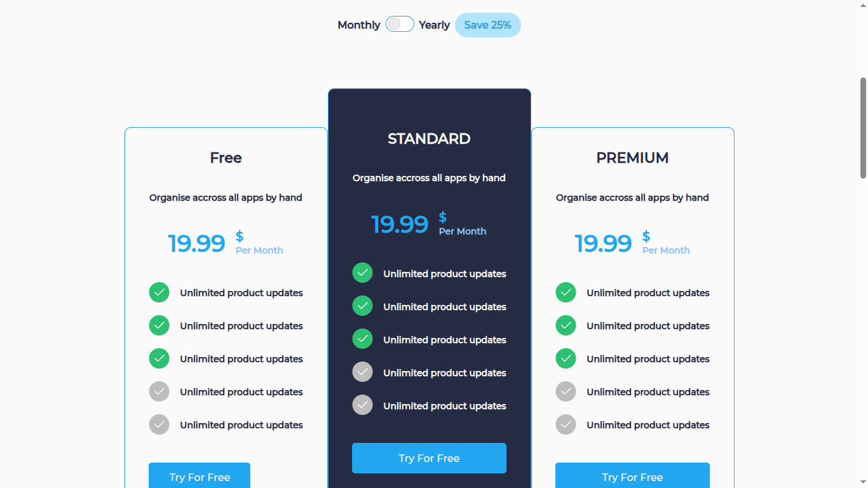Viewport: 868px width, 488px height.
Task: Click Try For Free in Free plan
Action: pos(200,477)
